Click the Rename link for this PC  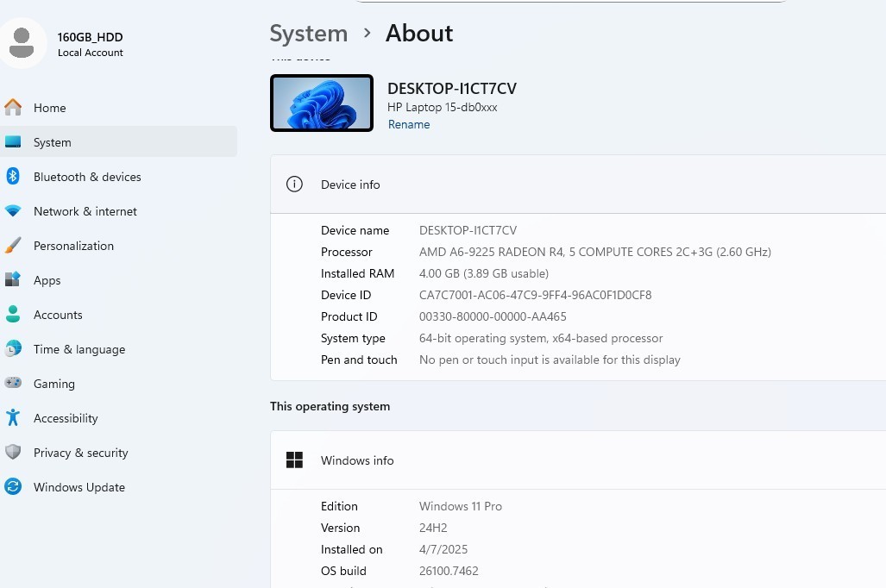click(x=409, y=124)
